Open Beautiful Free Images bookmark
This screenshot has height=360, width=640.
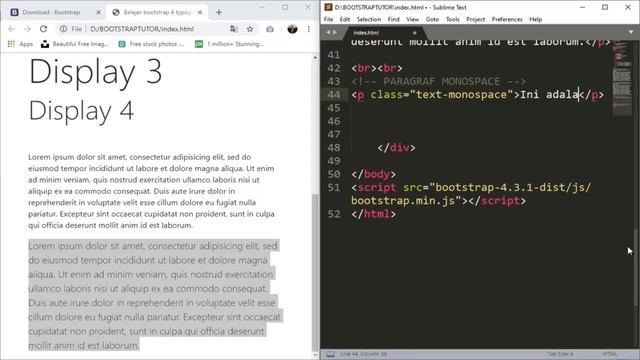point(75,44)
